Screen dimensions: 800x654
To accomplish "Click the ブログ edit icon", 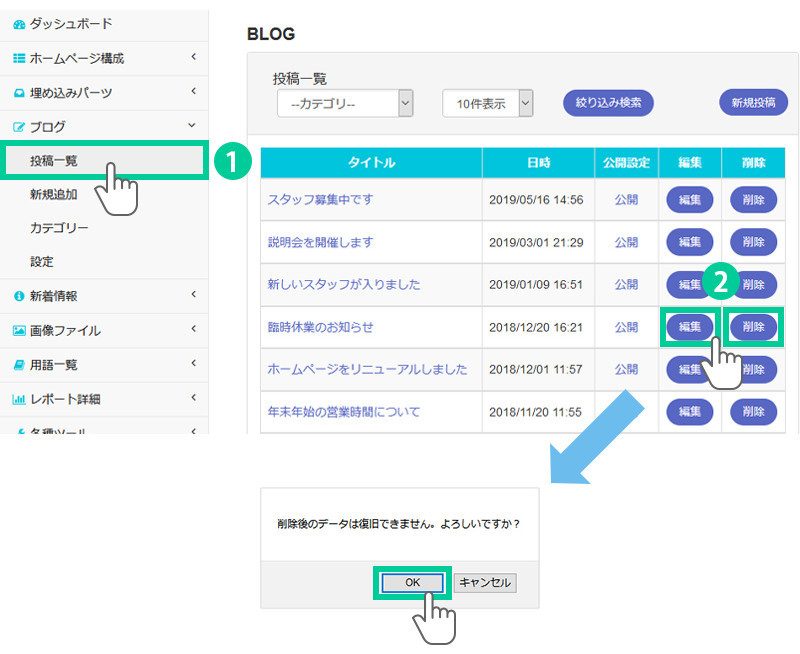I will coord(18,127).
